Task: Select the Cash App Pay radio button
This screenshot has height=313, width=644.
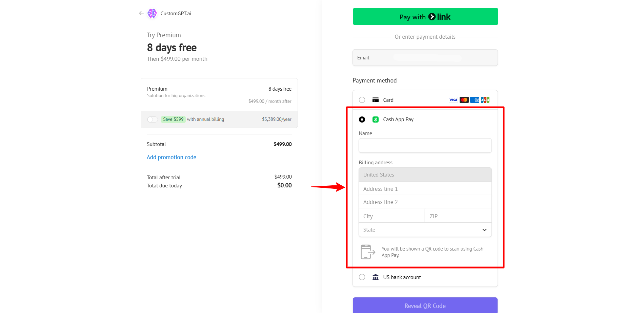Action: point(362,119)
